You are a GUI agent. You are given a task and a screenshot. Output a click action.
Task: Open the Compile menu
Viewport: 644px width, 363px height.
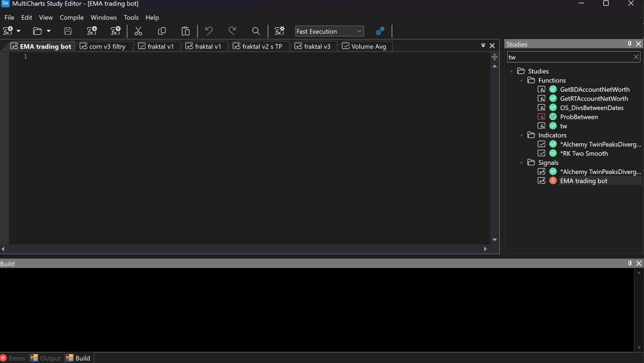tap(72, 18)
